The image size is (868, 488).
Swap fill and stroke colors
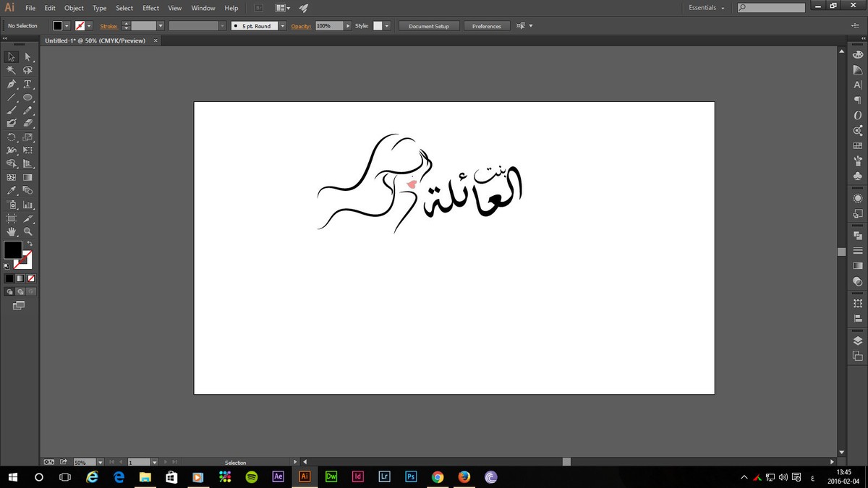29,244
